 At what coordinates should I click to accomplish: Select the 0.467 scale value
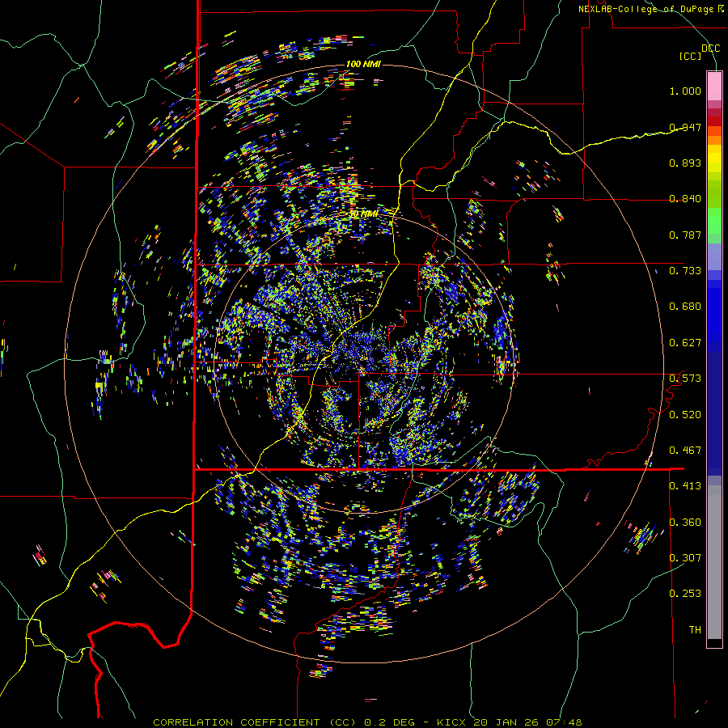point(685,451)
